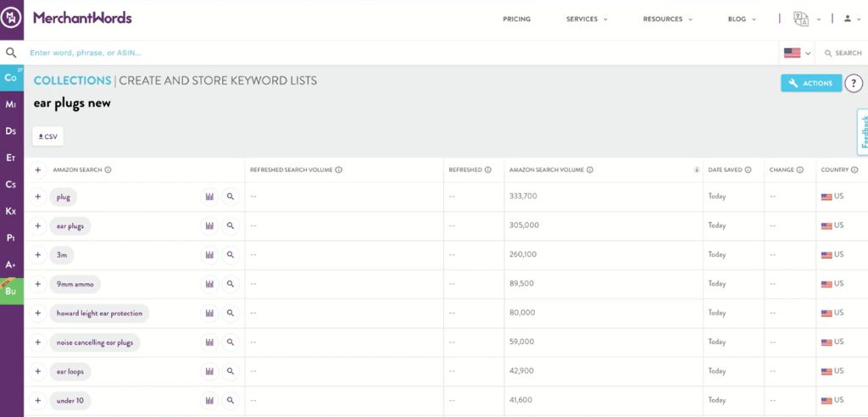Show chart for ear loops keyword

(209, 371)
